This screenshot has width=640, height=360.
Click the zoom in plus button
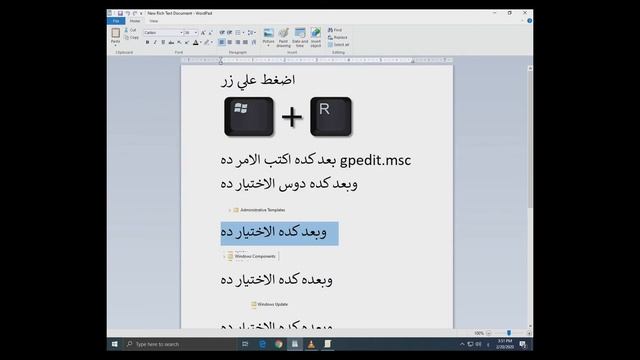pyautogui.click(x=529, y=333)
